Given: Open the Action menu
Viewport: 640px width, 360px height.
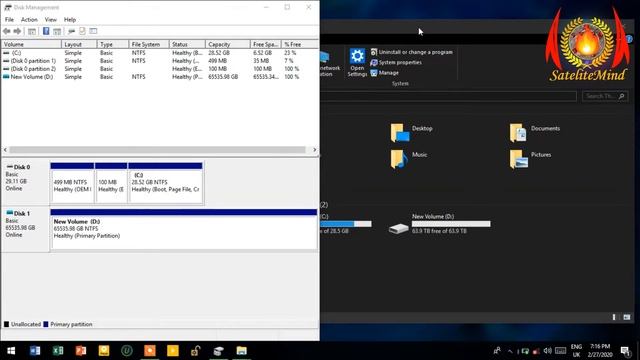Looking at the screenshot, I should 29,20.
